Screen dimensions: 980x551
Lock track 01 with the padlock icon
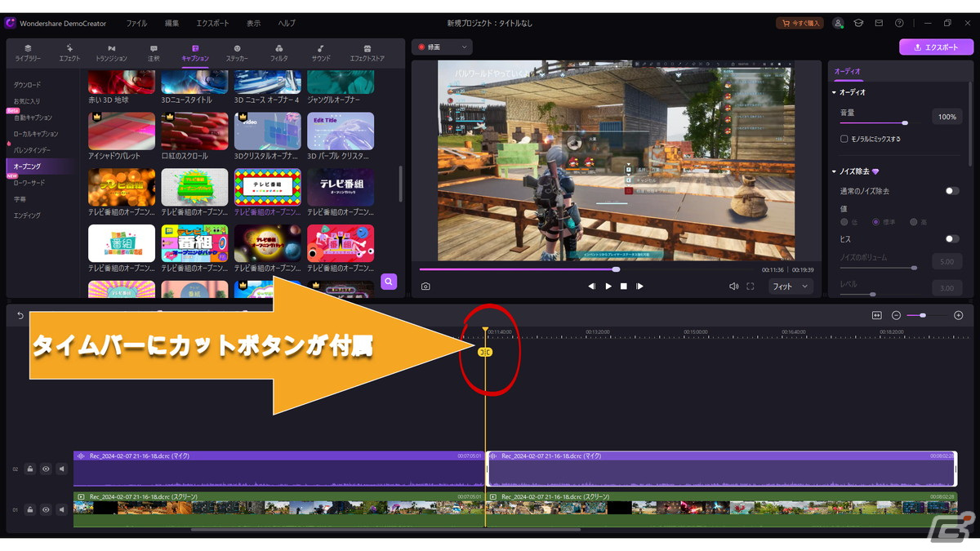(x=29, y=509)
